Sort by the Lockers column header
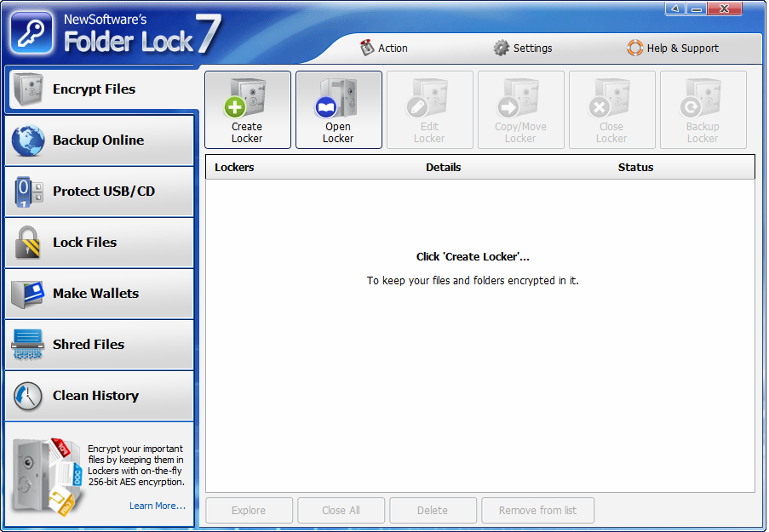 [x=234, y=168]
